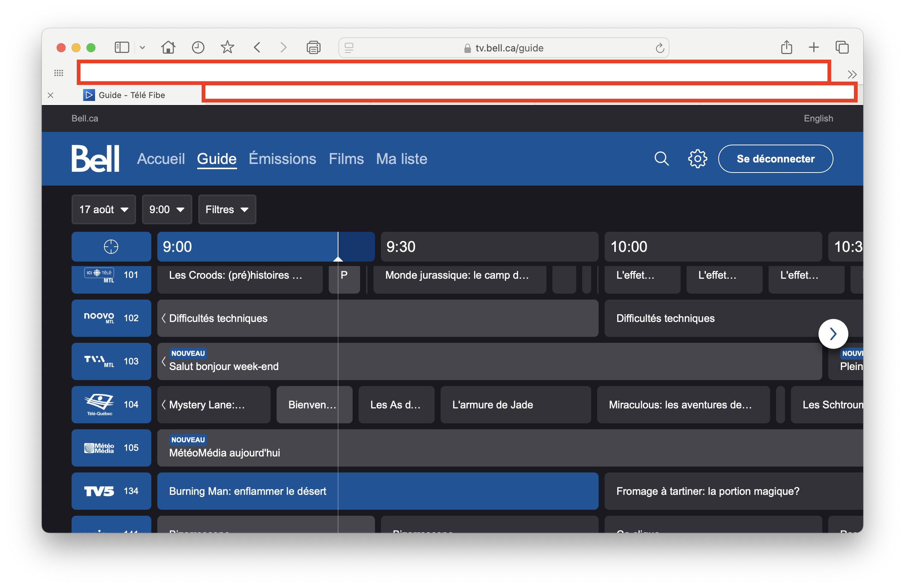
Task: Open the 17 août date dropdown
Action: pyautogui.click(x=103, y=209)
